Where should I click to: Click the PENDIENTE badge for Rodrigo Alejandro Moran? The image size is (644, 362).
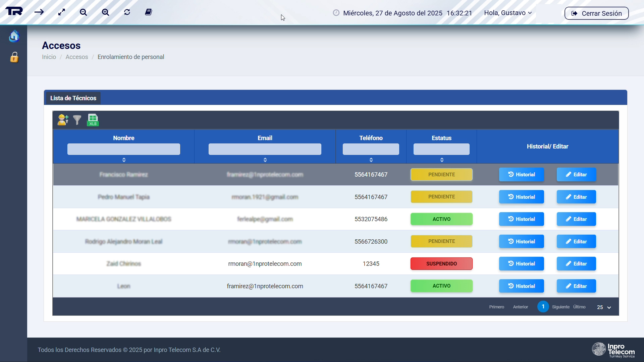tap(441, 241)
